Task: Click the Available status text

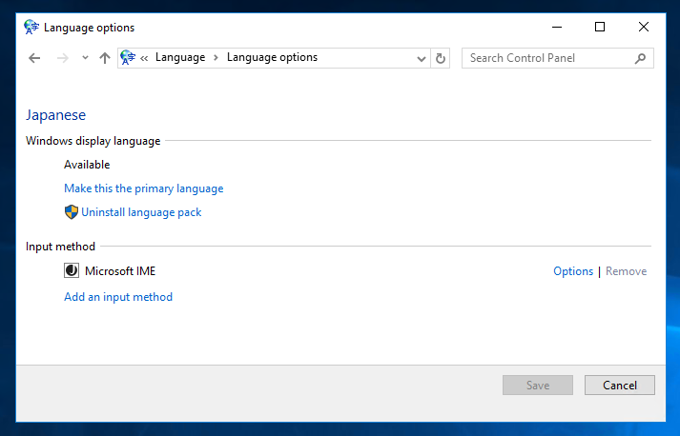Action: pos(87,165)
